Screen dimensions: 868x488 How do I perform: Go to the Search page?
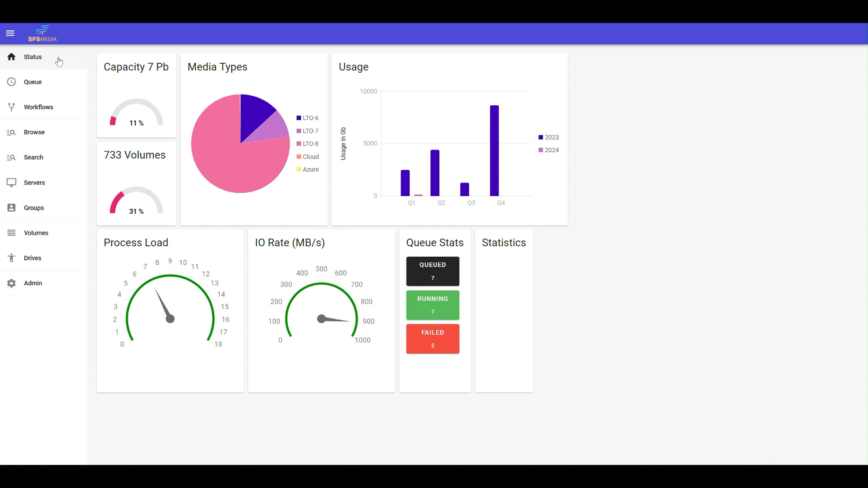[43, 157]
